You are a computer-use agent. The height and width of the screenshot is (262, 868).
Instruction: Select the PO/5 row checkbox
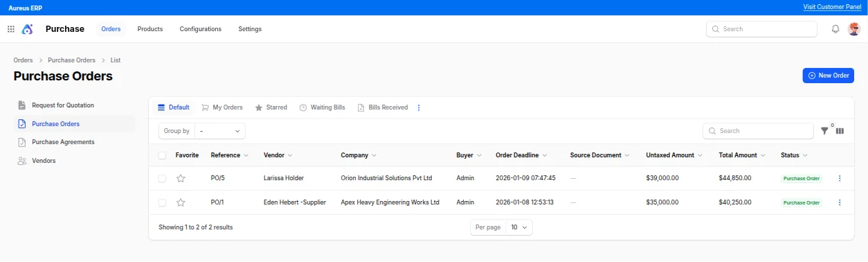pyautogui.click(x=162, y=178)
